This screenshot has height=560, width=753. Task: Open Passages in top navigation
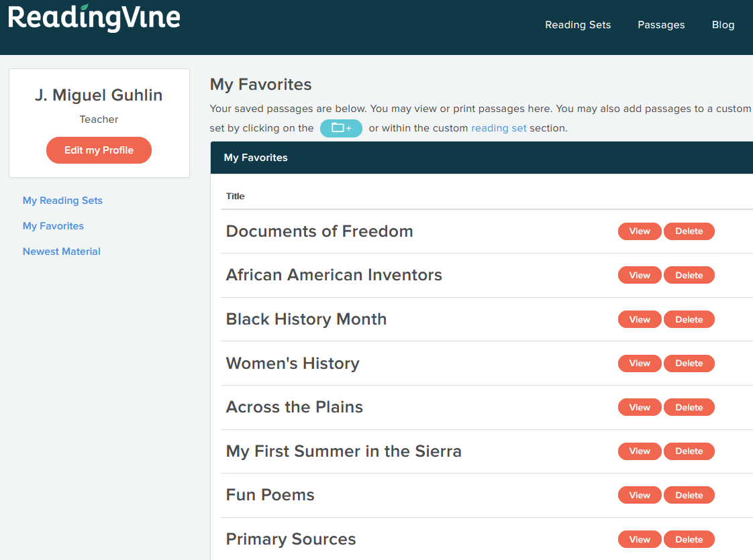(x=661, y=25)
